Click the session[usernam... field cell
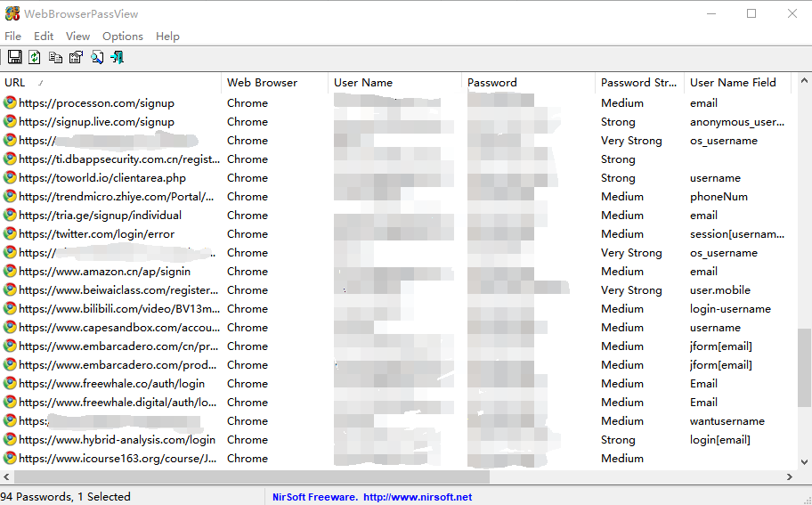The height and width of the screenshot is (505, 812). 737,234
